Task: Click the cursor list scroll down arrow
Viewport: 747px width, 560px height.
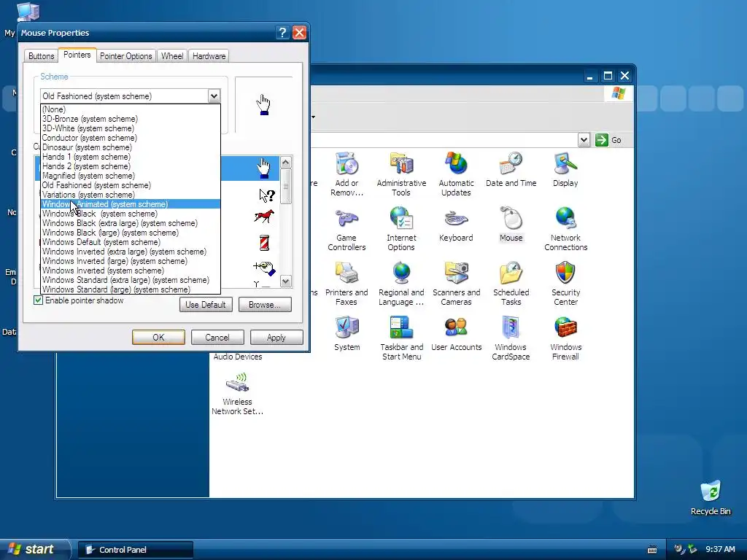Action: (x=286, y=281)
